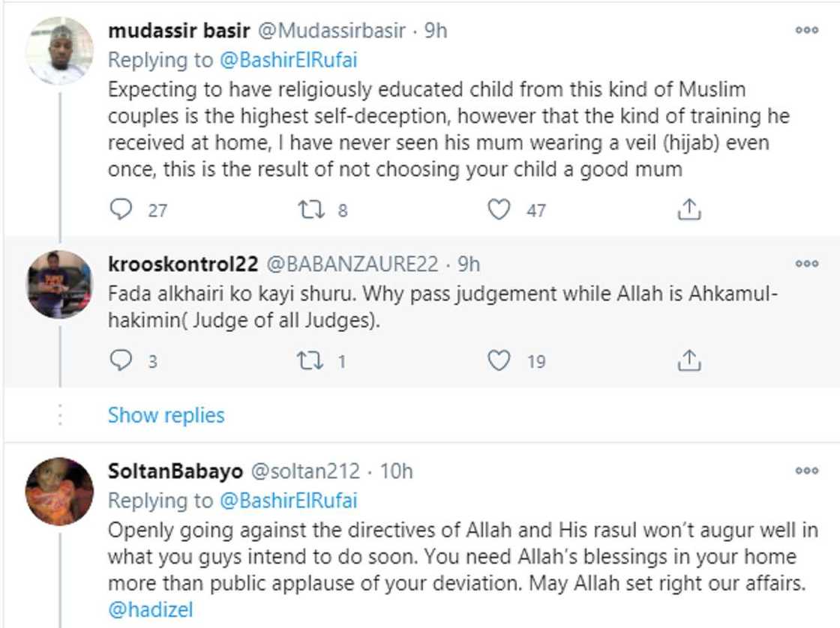The height and width of the screenshot is (628, 840).
Task: Share krooskontrol22's tweet
Action: (688, 362)
